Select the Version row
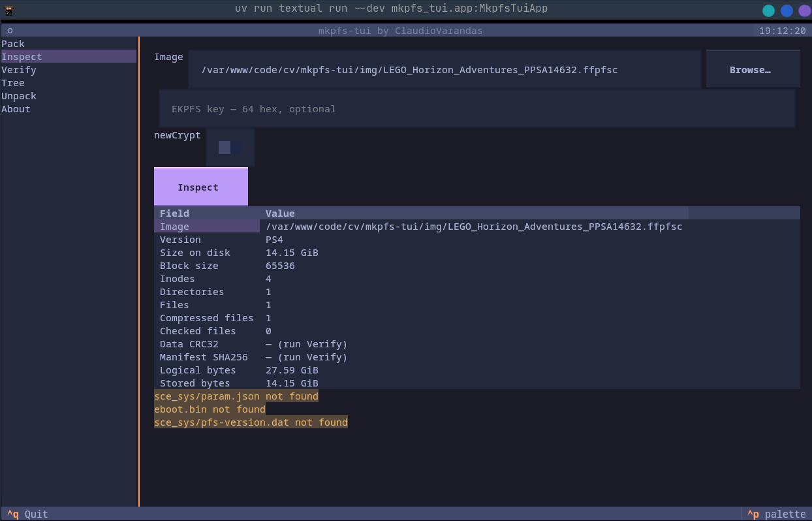The image size is (812, 521). pos(477,239)
